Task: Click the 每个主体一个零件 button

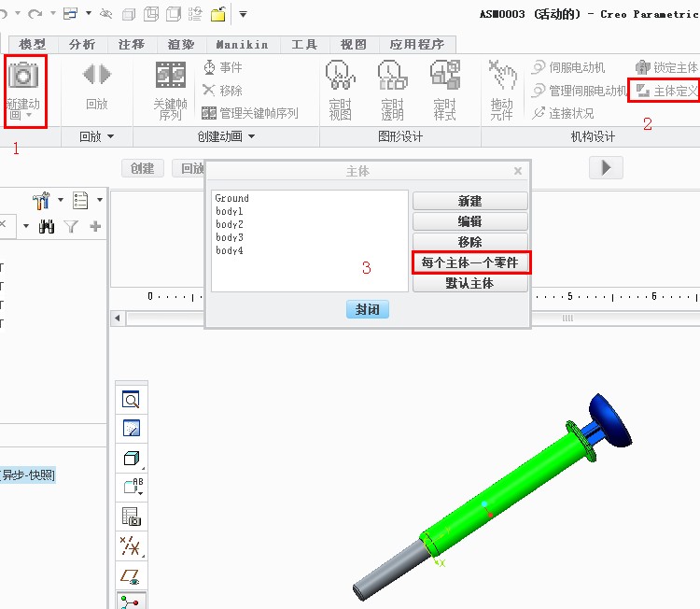Action: pos(470,262)
